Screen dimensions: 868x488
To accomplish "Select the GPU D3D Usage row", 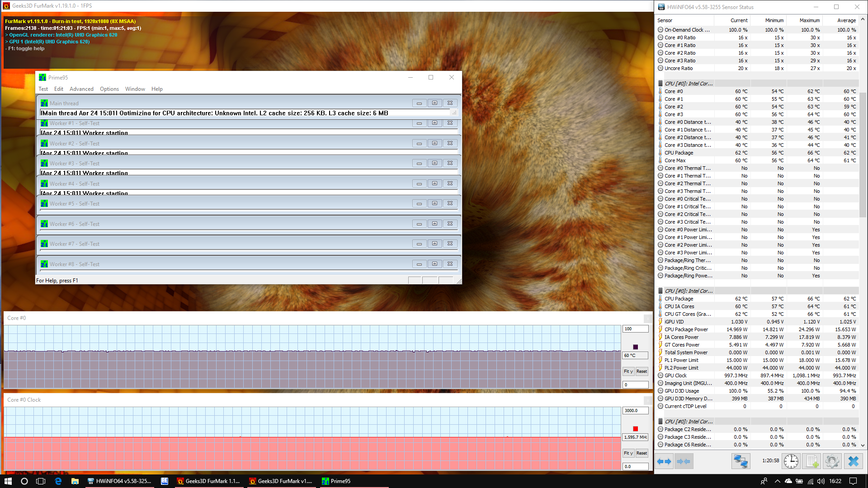I will (x=757, y=391).
